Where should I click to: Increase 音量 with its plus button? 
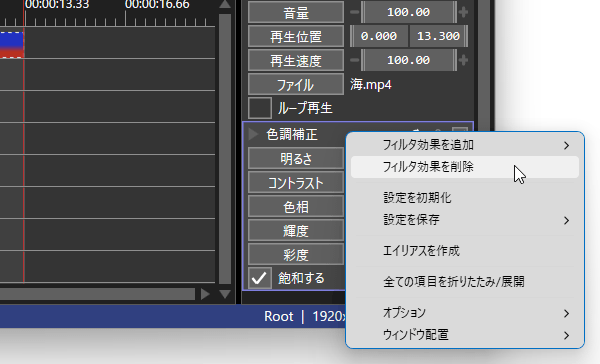[x=463, y=12]
